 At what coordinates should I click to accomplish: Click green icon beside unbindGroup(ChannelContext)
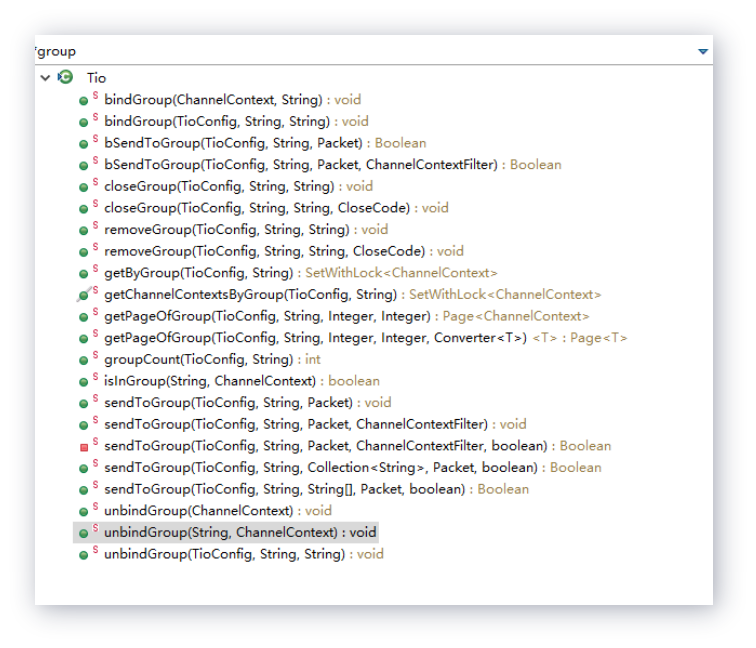[x=83, y=512]
